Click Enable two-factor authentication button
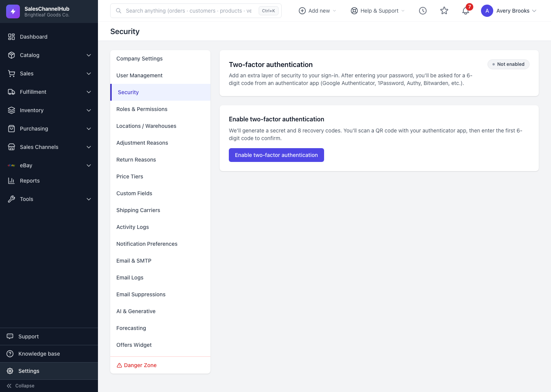Image resolution: width=551 pixels, height=392 pixels. coord(276,155)
